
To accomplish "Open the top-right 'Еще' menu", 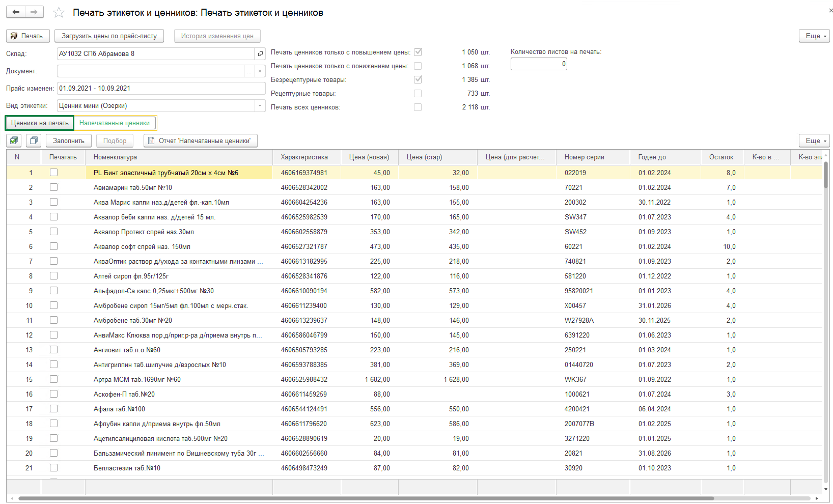I will tap(814, 36).
